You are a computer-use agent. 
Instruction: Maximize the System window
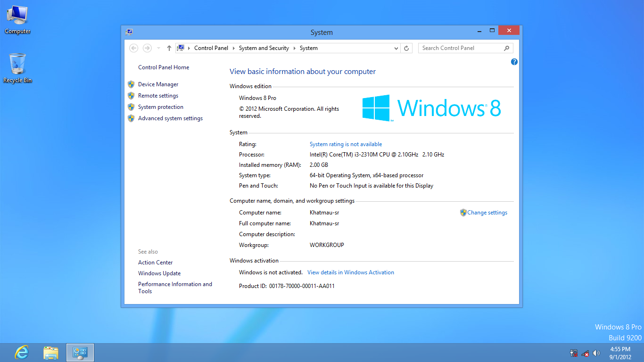(x=492, y=30)
